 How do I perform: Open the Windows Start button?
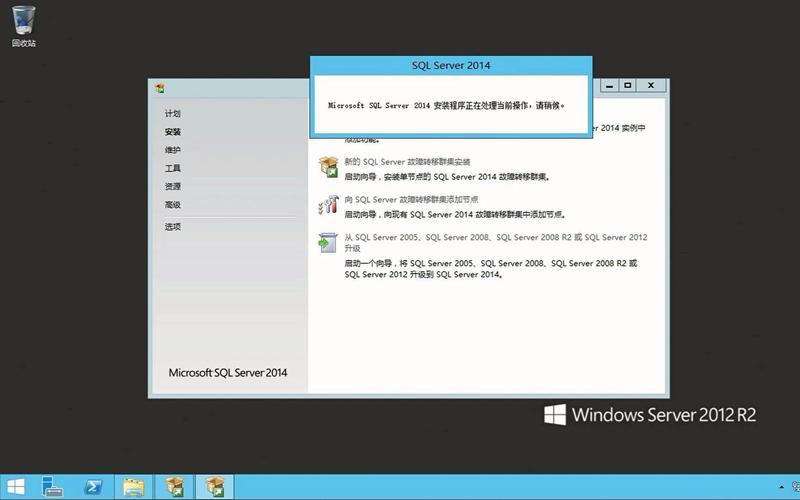pyautogui.click(x=15, y=487)
